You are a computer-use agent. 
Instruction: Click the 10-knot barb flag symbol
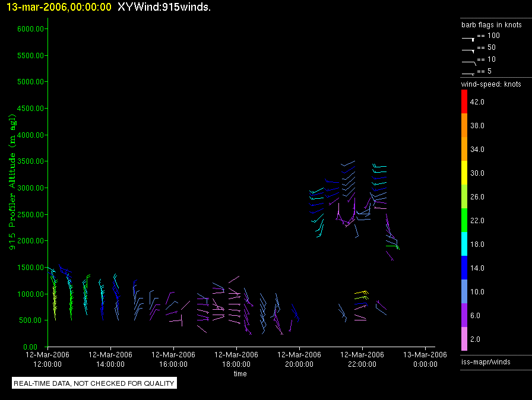click(x=468, y=62)
